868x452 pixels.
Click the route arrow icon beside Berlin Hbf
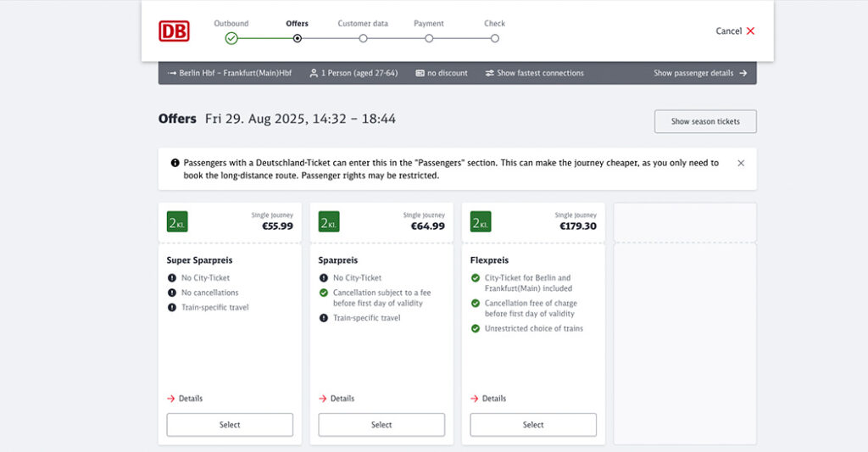(x=171, y=73)
